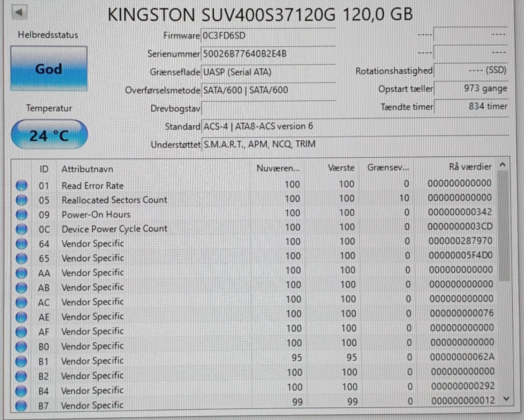Select the status icon for Read Error Rate
The height and width of the screenshot is (420, 524).
pos(22,185)
